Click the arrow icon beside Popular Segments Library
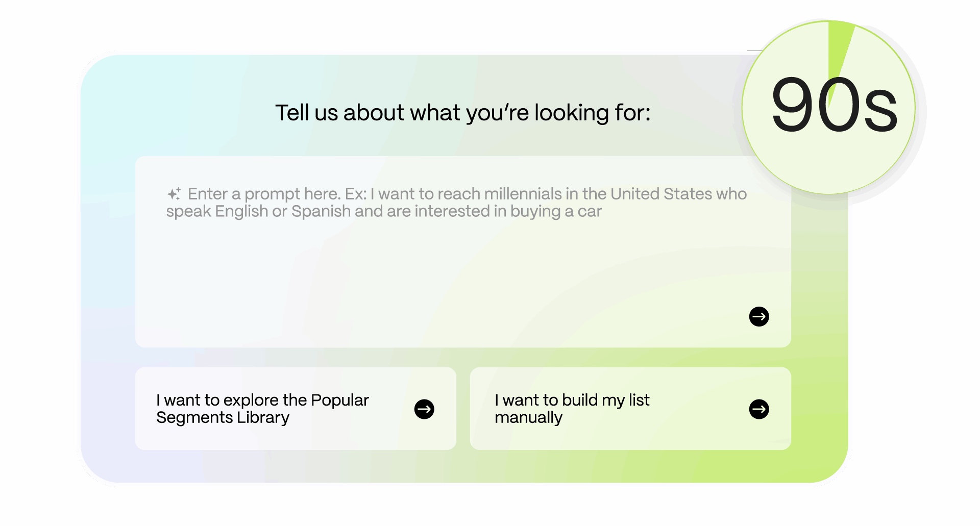Viewport: 980px width, 526px height. point(424,409)
